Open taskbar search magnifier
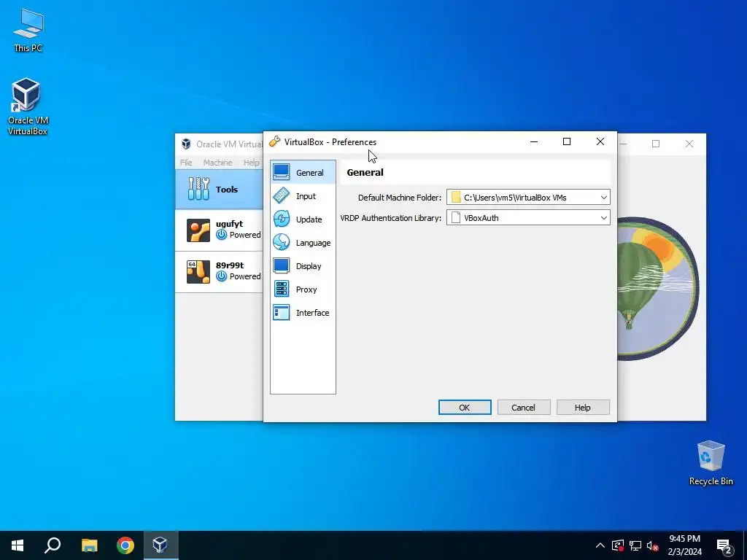 point(53,545)
